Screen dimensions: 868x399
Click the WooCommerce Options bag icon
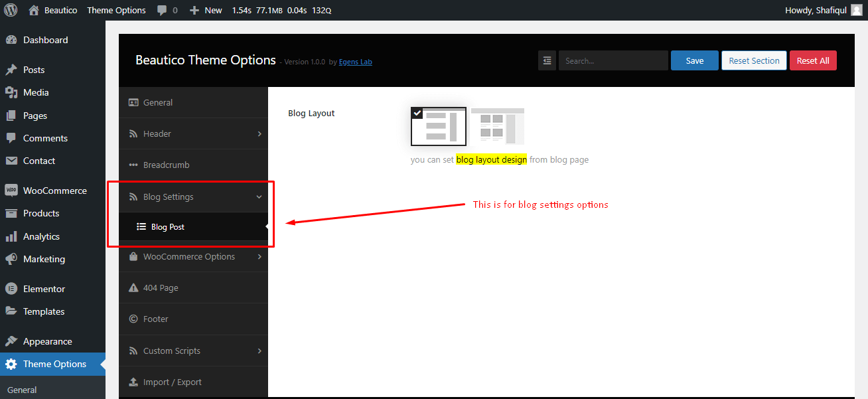[x=133, y=256]
